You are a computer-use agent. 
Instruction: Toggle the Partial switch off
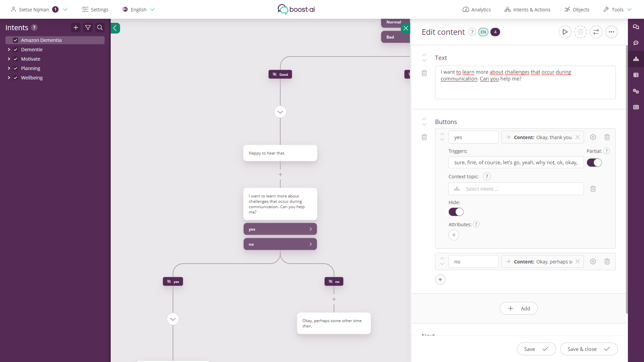point(594,163)
